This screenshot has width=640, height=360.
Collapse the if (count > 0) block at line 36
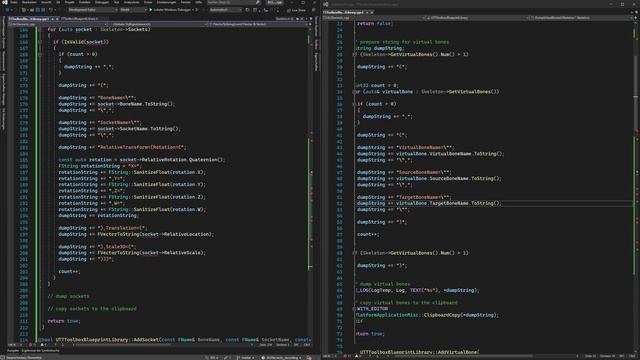(354, 104)
